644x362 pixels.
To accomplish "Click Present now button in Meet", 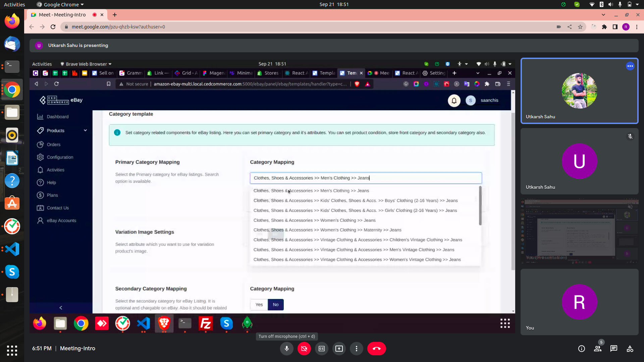I will click(x=339, y=349).
